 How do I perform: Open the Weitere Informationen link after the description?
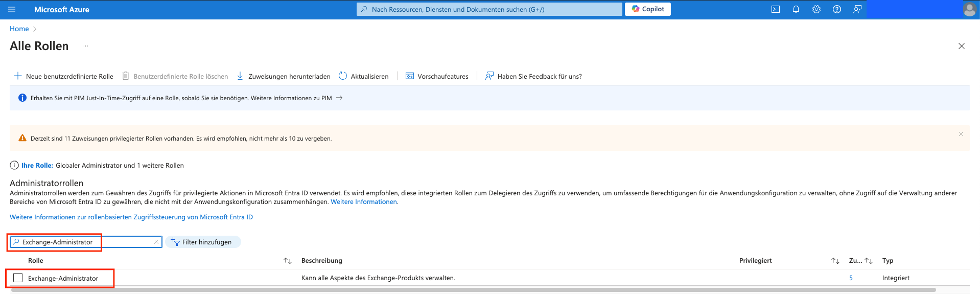pos(364,202)
